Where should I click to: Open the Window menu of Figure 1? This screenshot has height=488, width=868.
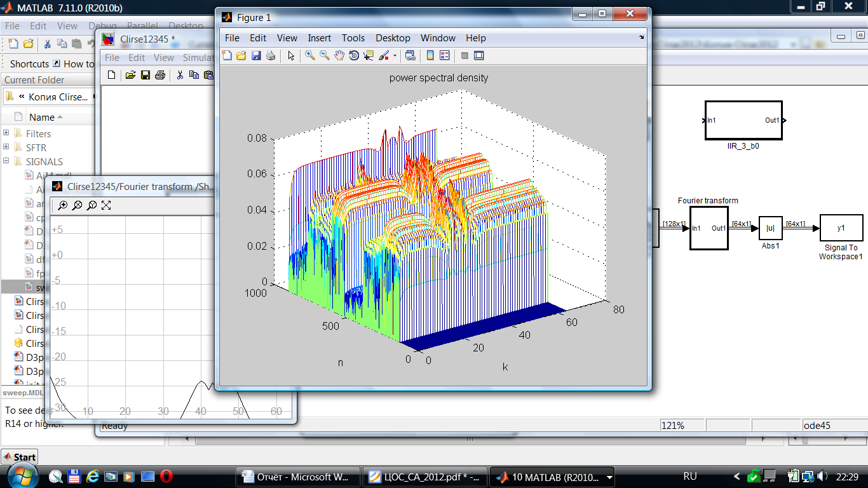(438, 38)
